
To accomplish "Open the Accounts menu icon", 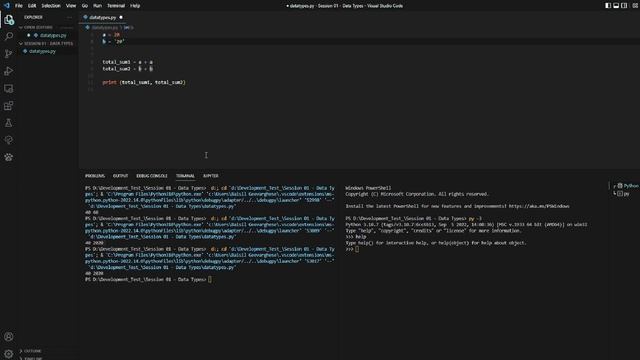I will pyautogui.click(x=9, y=337).
